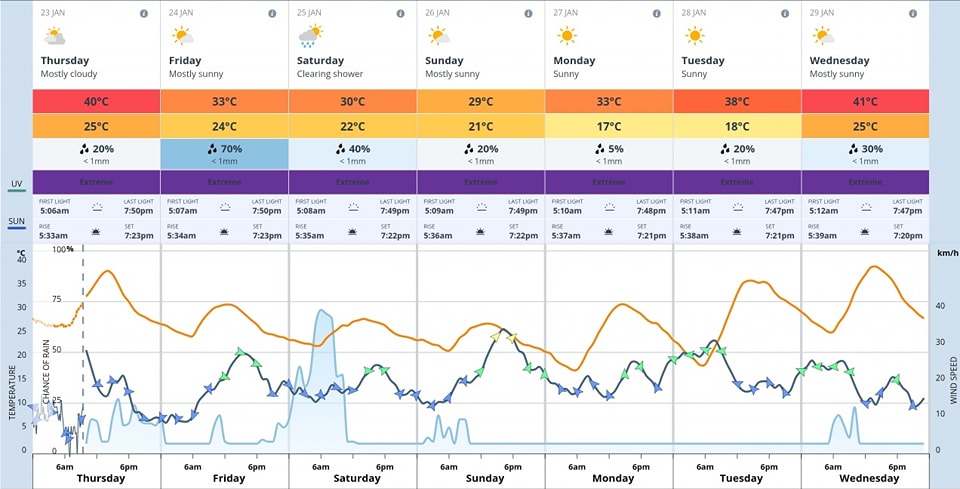This screenshot has height=489, width=960.
Task: Select the Monday day heading
Action: (x=574, y=61)
